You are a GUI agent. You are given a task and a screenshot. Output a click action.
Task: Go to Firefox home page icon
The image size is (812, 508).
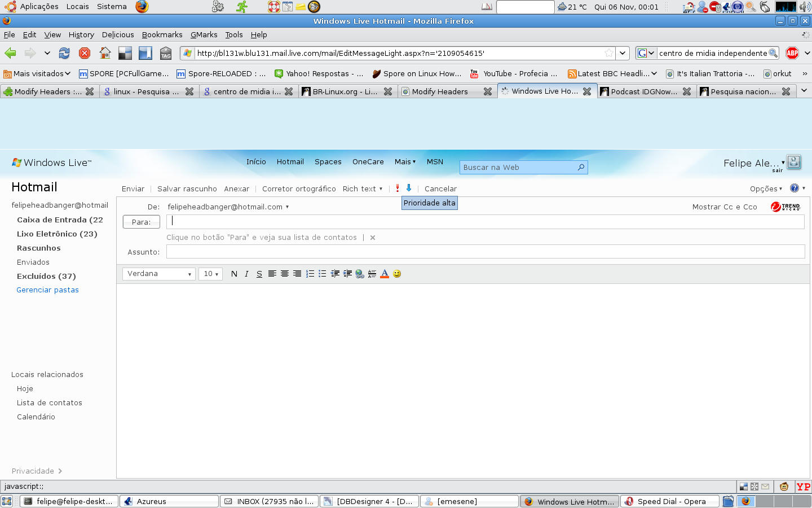[105, 53]
